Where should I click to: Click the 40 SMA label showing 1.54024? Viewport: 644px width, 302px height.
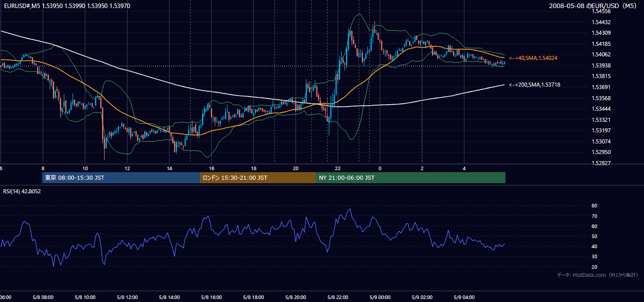[x=533, y=58]
